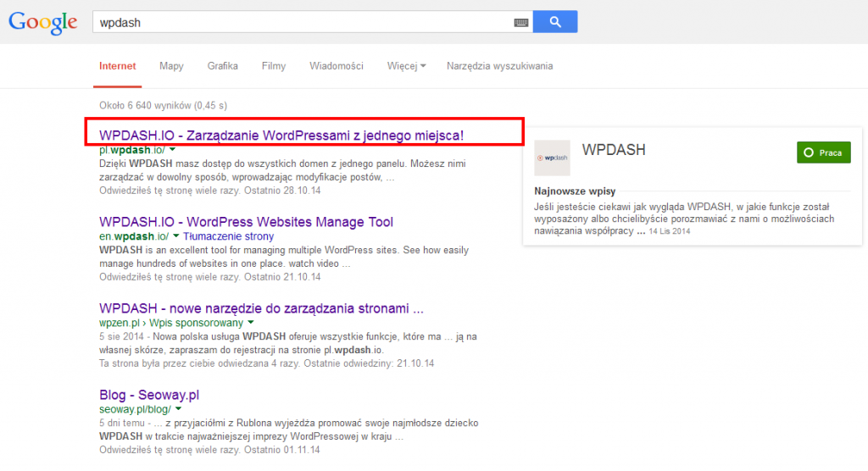The image size is (868, 471).
Task: Open the Filmy results tab
Action: (x=274, y=66)
